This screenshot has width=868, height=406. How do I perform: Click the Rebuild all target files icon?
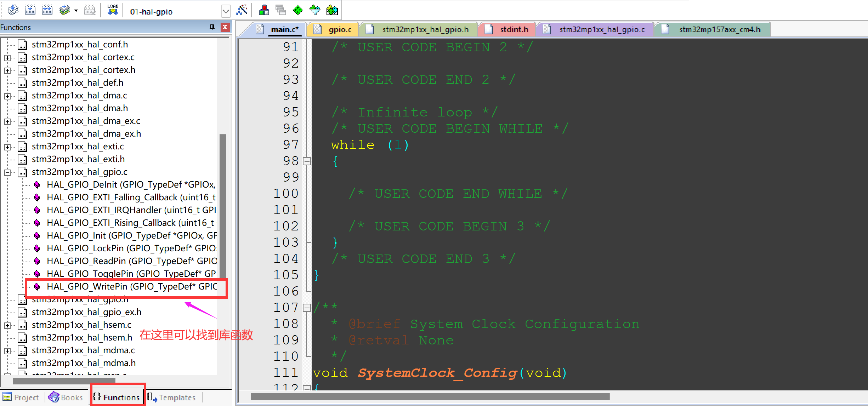[47, 10]
